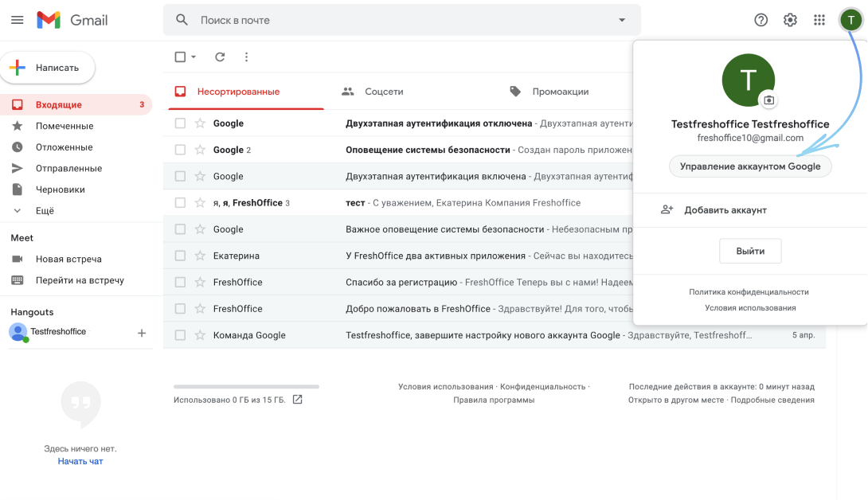Click the plus icon next to Testfreshoffice in Hangouts
The width and height of the screenshot is (868, 500).
142,333
